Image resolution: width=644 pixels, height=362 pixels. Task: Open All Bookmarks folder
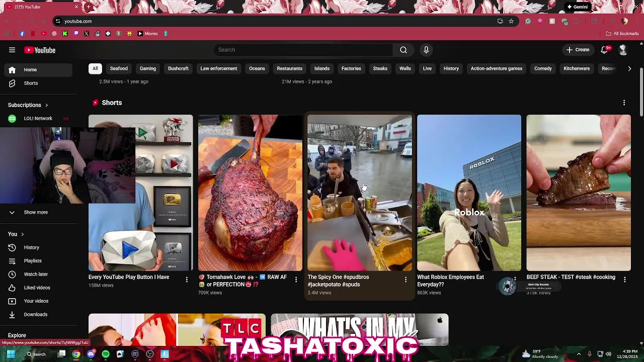click(622, 34)
